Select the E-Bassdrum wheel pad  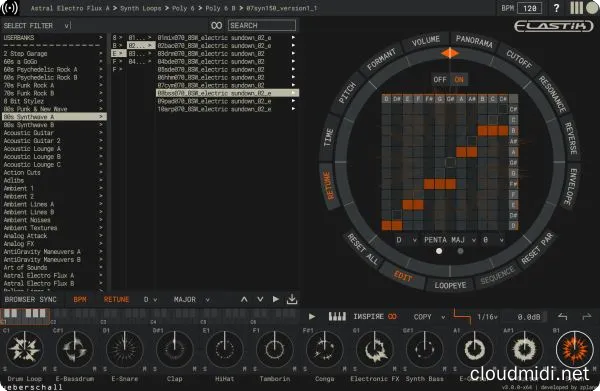[75, 350]
